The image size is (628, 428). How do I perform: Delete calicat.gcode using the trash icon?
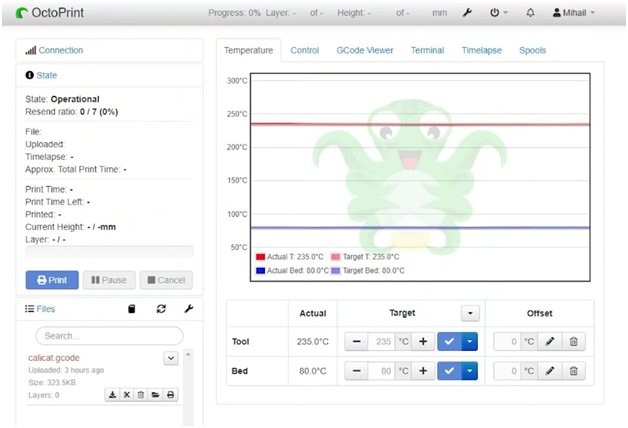(x=141, y=395)
